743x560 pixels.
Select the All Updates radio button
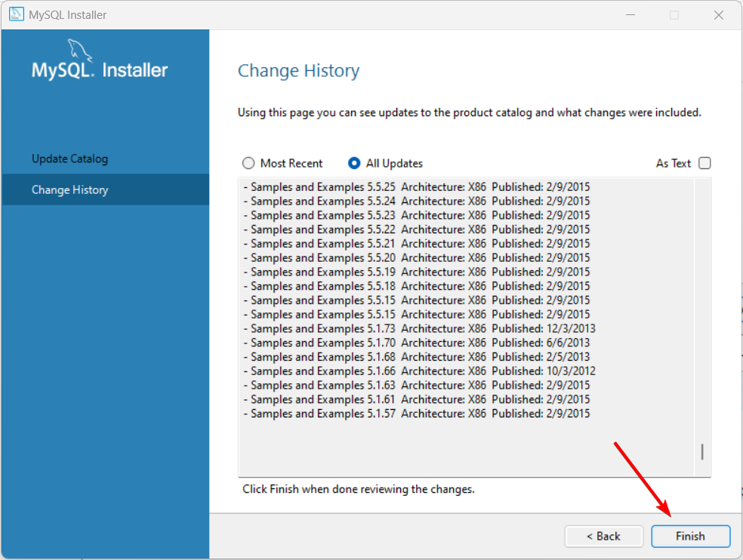354,164
